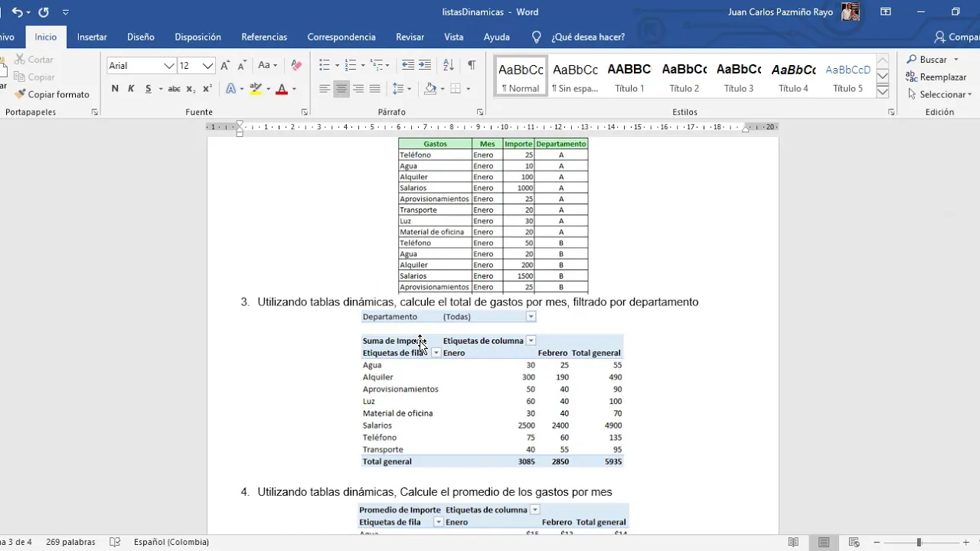Toggle center alignment
The width and height of the screenshot is (980, 551).
click(x=341, y=89)
